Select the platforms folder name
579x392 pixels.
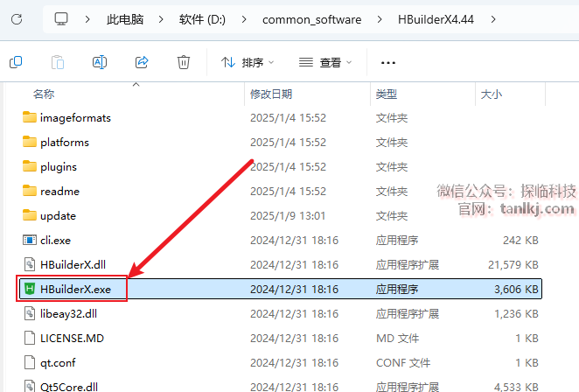tap(65, 143)
